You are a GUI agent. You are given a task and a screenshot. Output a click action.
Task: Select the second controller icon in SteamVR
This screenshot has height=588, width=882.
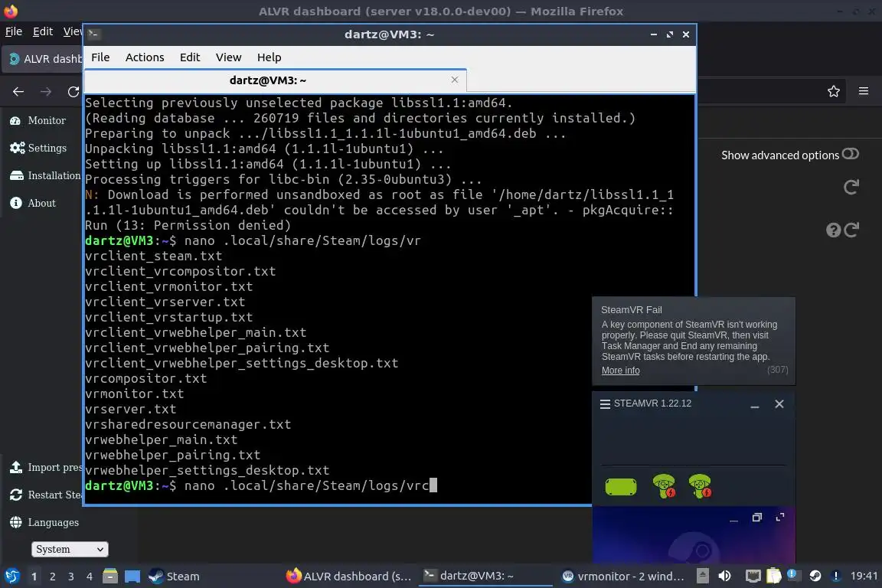coord(701,486)
